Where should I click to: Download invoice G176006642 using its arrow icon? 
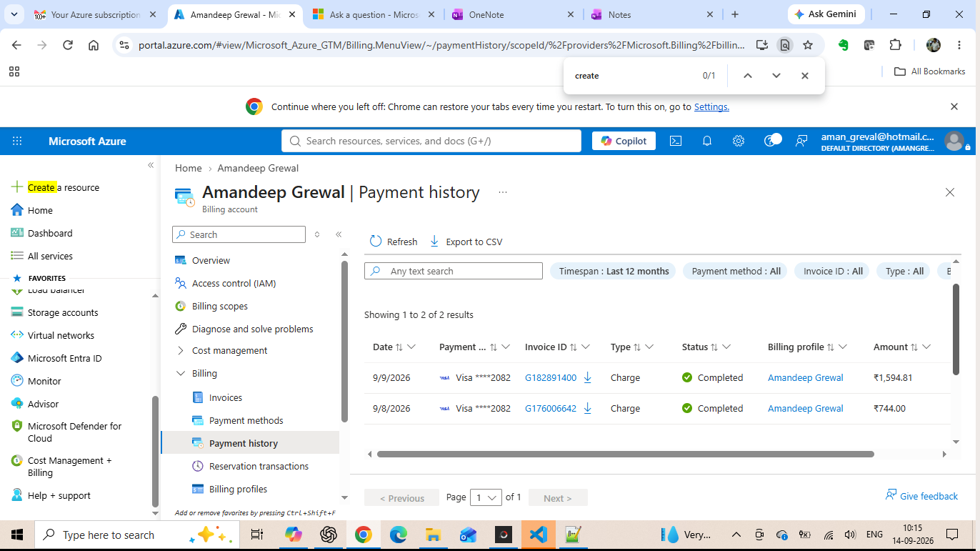(x=588, y=408)
